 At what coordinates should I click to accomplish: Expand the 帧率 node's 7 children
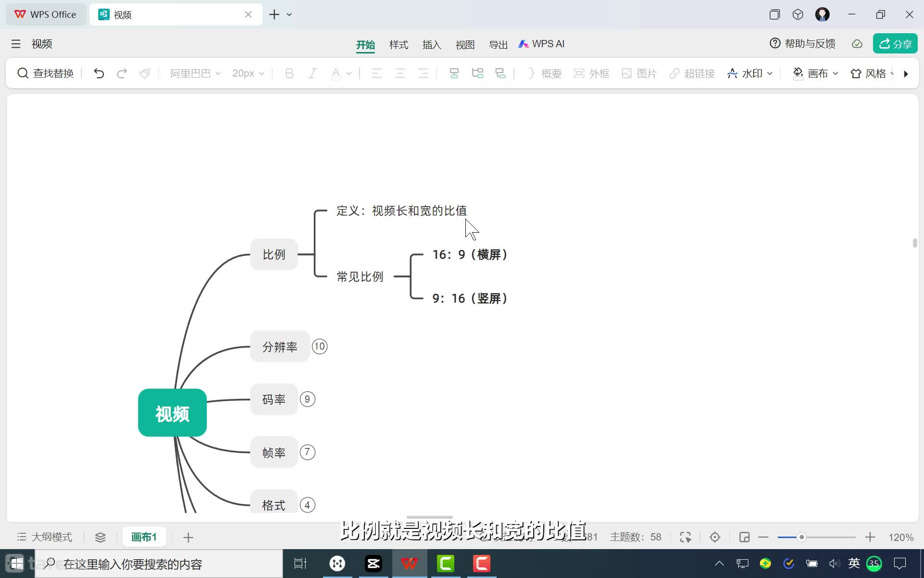308,452
